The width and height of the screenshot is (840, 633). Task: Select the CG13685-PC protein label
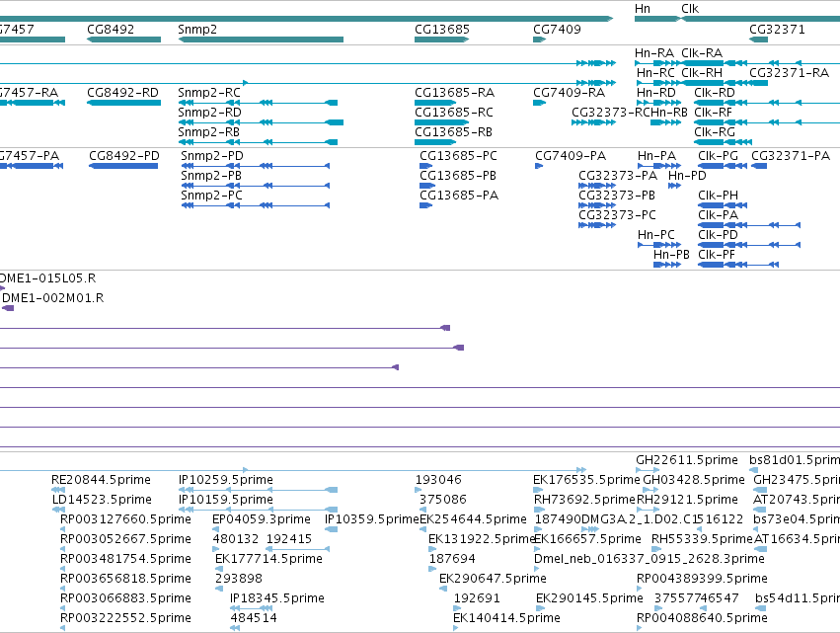click(x=458, y=155)
